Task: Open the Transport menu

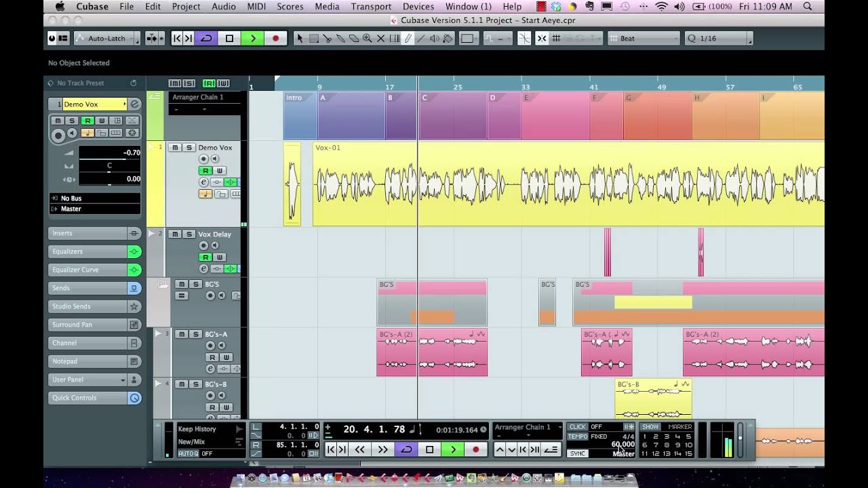Action: (371, 7)
